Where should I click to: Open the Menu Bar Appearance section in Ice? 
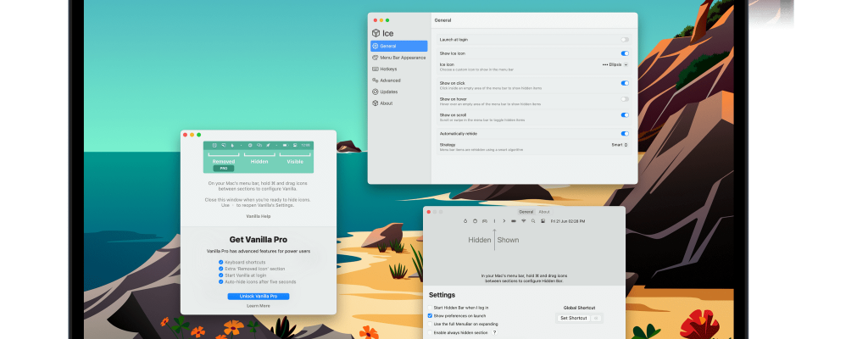[403, 58]
